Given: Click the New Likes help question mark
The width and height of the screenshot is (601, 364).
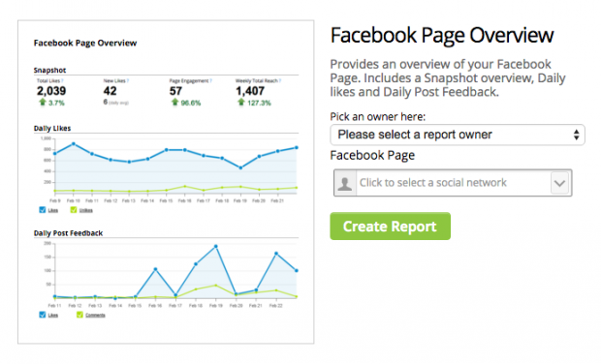Looking at the screenshot, I should pyautogui.click(x=128, y=80).
